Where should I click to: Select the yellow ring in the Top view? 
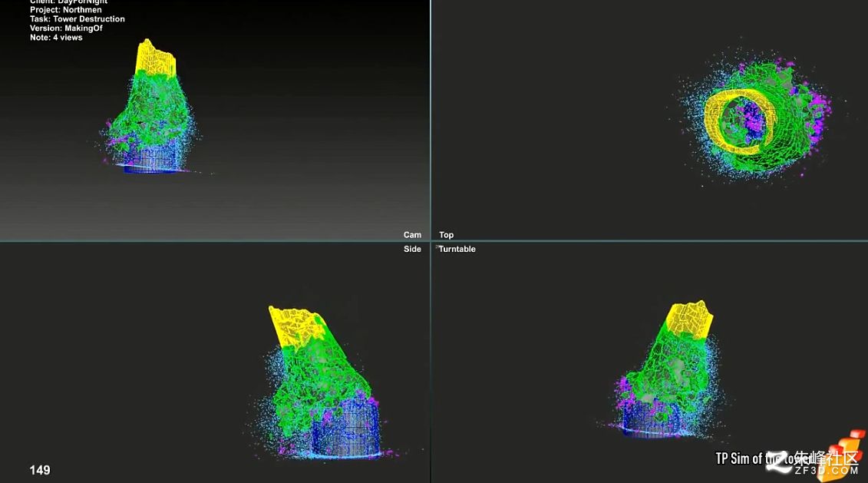(x=740, y=121)
